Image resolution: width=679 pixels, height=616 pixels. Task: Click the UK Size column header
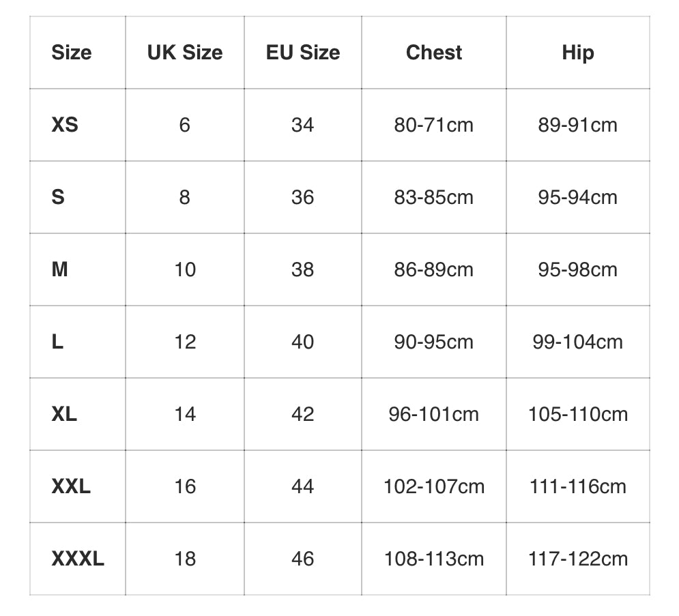pos(185,53)
